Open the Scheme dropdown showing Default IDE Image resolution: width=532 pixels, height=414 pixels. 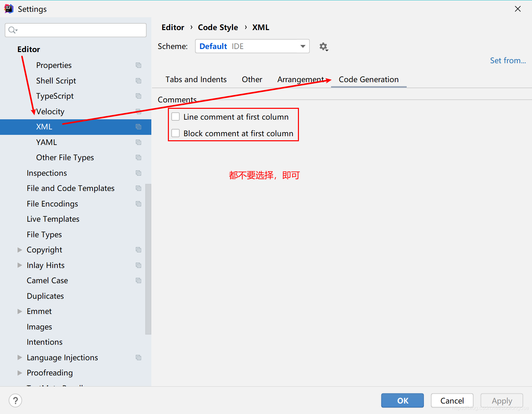pos(252,46)
